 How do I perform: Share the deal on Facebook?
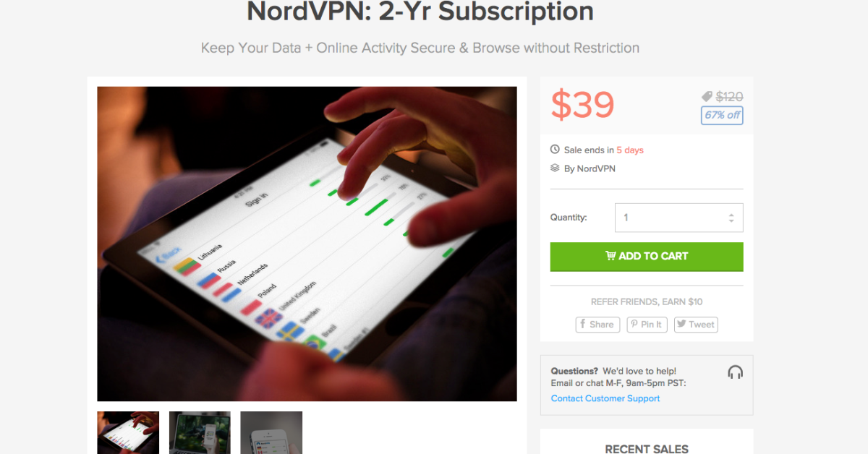597,325
